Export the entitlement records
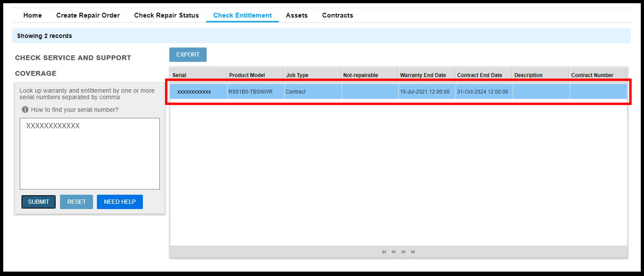Image resolution: width=644 pixels, height=276 pixels. [x=188, y=55]
